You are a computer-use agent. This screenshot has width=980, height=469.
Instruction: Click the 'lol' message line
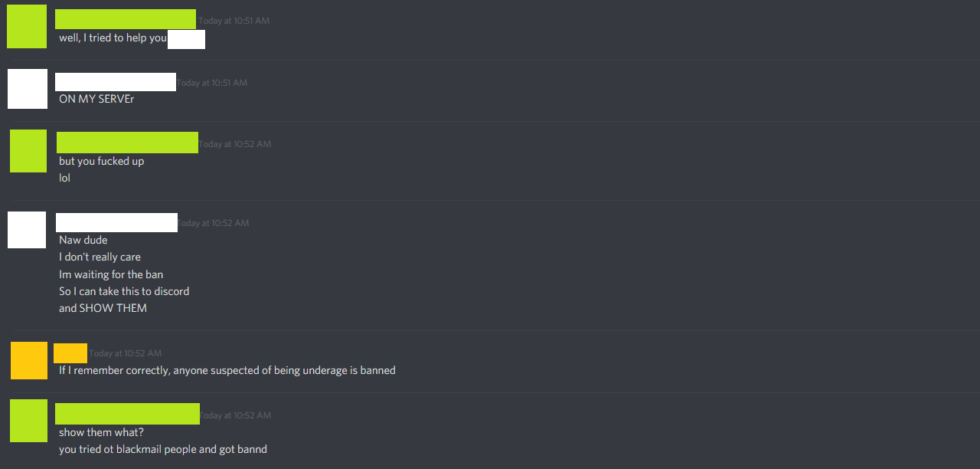tap(64, 178)
